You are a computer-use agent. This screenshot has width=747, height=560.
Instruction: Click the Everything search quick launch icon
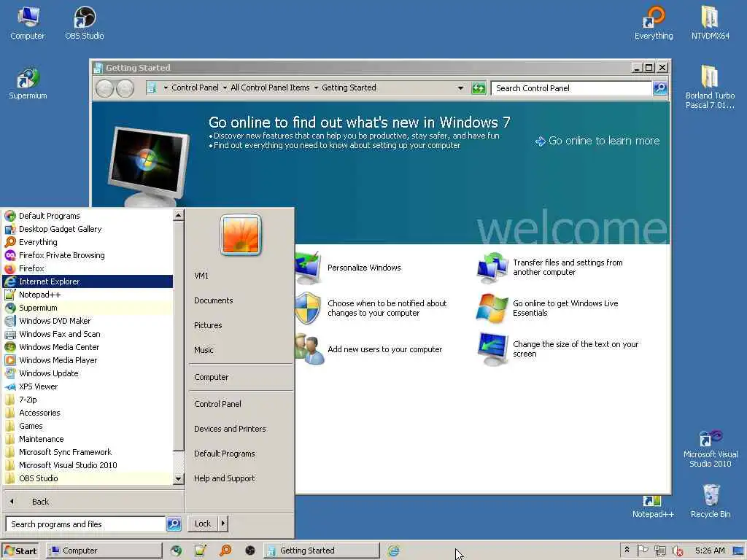pos(225,551)
